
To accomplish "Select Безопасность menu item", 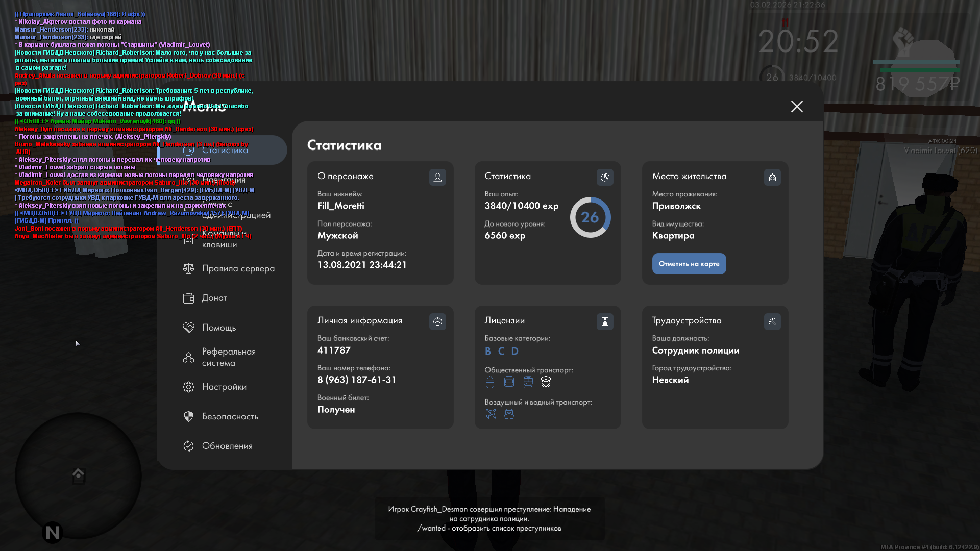I will pos(230,416).
